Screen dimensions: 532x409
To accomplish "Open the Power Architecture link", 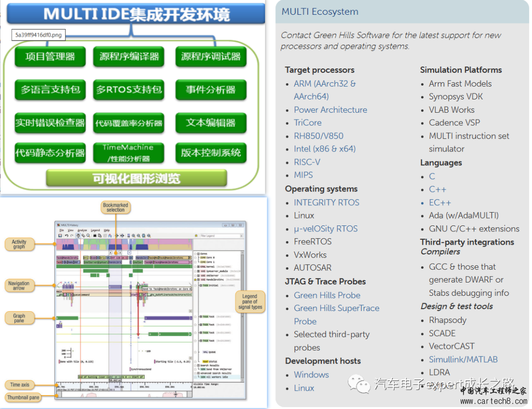I will [331, 110].
